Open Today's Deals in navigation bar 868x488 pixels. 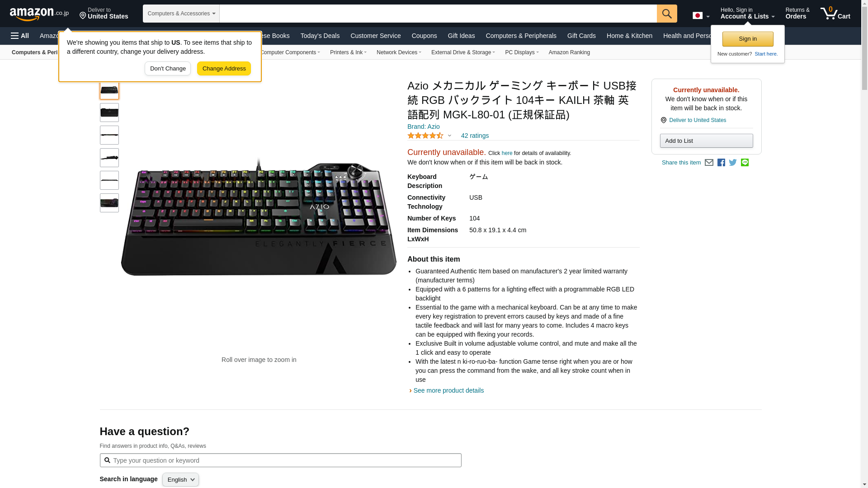pos(320,36)
